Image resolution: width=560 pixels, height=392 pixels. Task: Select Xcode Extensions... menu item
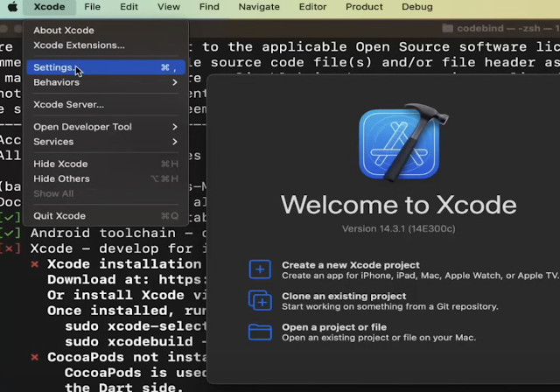106,45
